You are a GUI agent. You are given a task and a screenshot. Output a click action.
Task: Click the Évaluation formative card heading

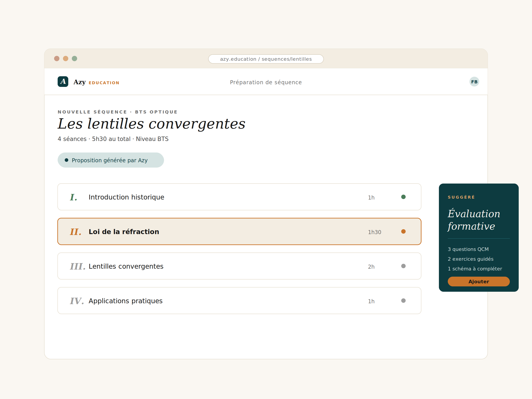pyautogui.click(x=474, y=220)
